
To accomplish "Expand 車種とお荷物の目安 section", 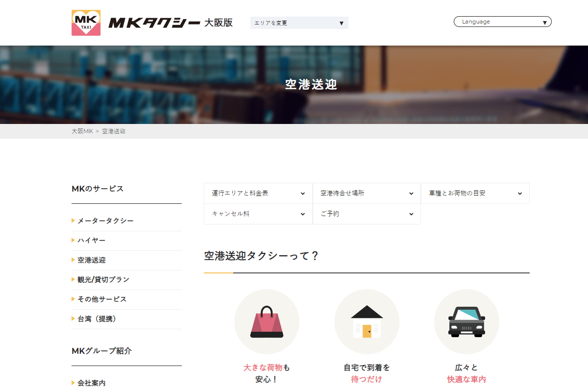I will point(475,194).
